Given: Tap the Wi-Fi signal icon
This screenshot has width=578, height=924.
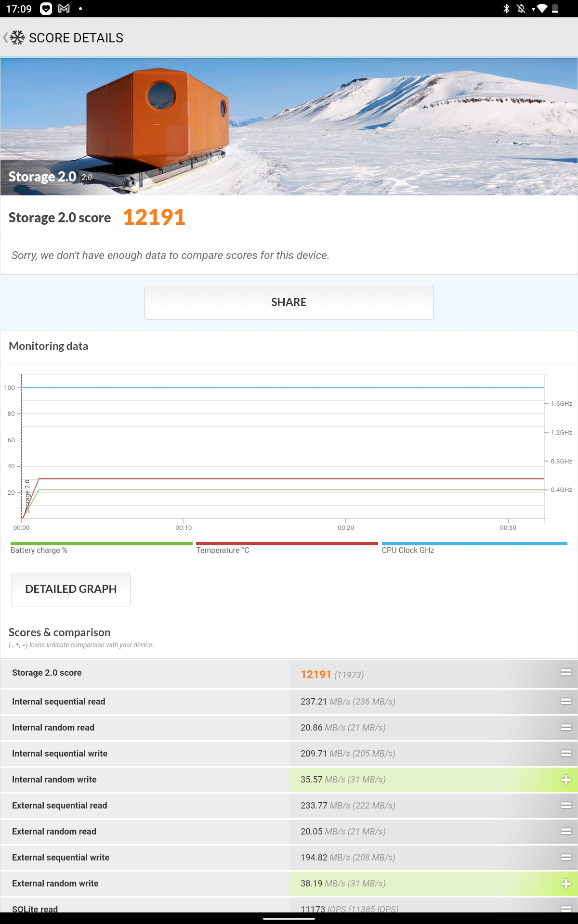Looking at the screenshot, I should tap(541, 9).
